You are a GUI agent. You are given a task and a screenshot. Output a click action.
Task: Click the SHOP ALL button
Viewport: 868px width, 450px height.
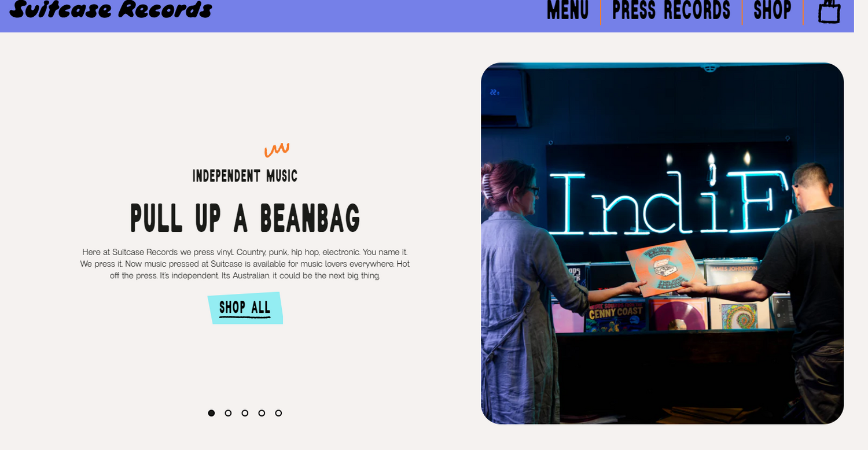pyautogui.click(x=245, y=308)
